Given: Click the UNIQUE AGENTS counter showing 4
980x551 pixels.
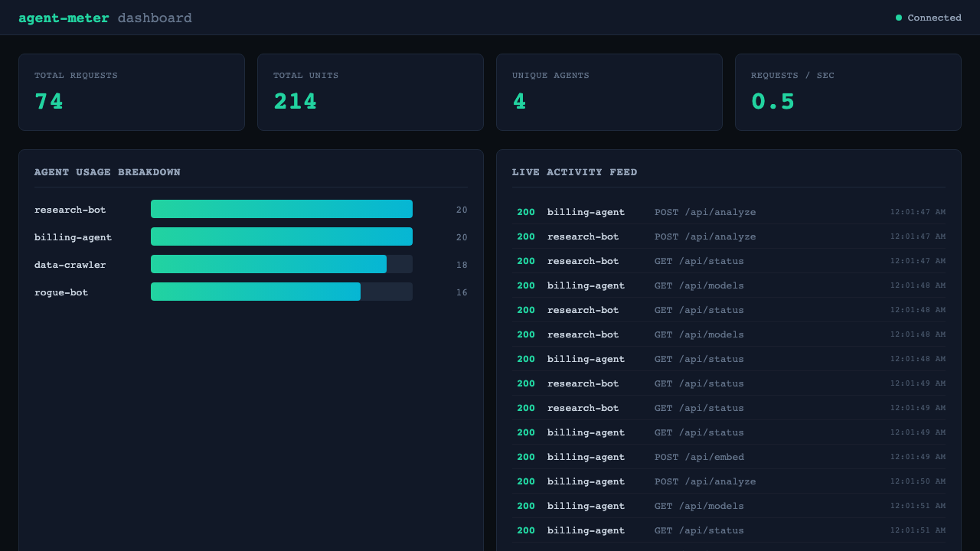Looking at the screenshot, I should click(520, 101).
